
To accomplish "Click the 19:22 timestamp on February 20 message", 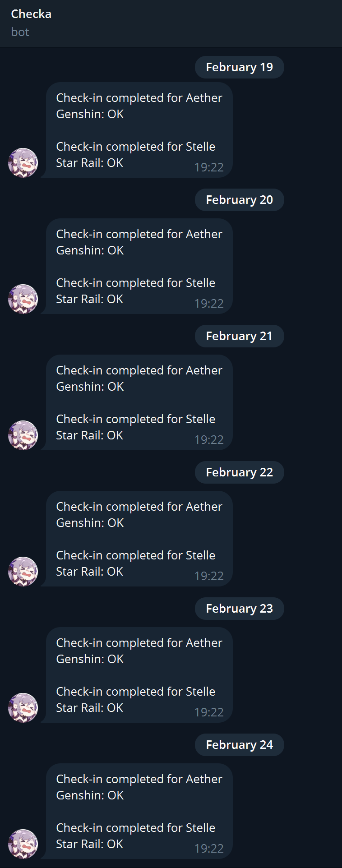I will pyautogui.click(x=209, y=304).
